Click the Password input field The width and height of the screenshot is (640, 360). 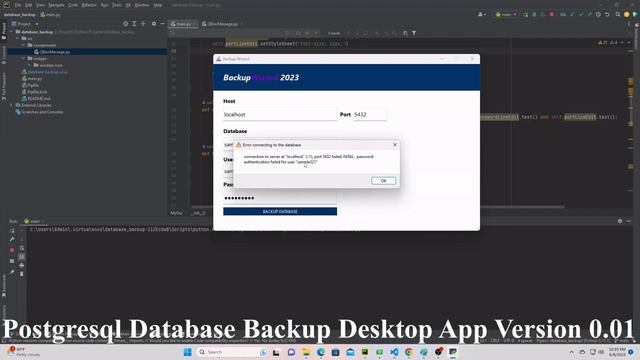(280, 198)
